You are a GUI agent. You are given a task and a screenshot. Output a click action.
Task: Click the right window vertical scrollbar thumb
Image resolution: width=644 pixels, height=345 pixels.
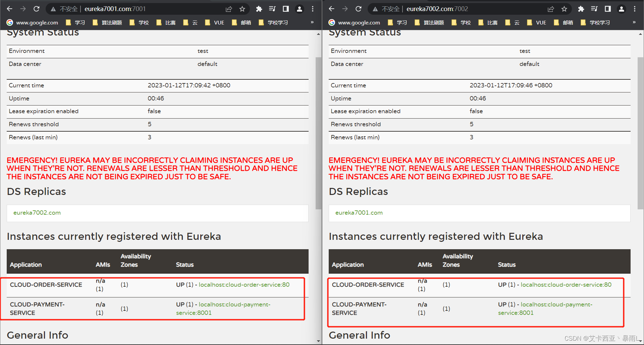[640, 133]
